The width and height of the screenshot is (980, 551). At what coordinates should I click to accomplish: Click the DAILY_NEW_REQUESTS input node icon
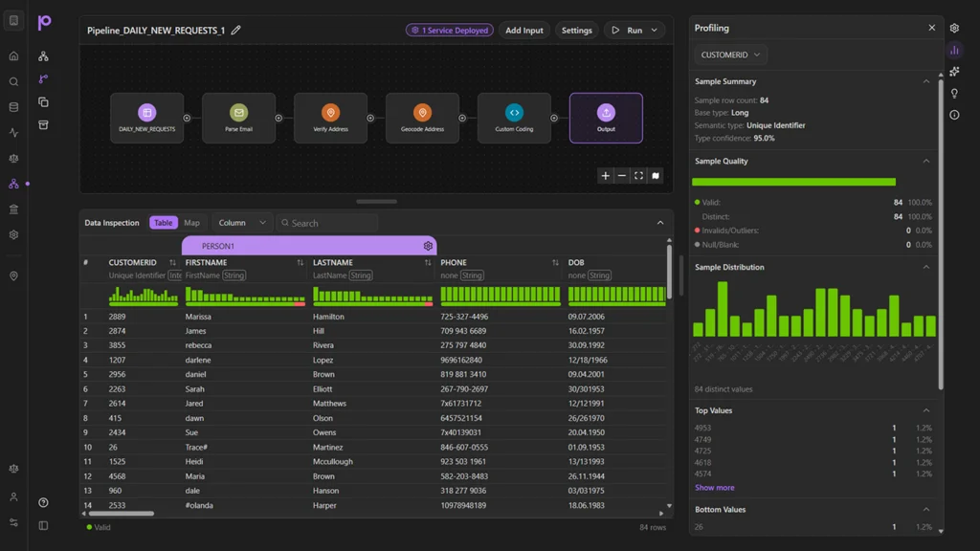[146, 113]
